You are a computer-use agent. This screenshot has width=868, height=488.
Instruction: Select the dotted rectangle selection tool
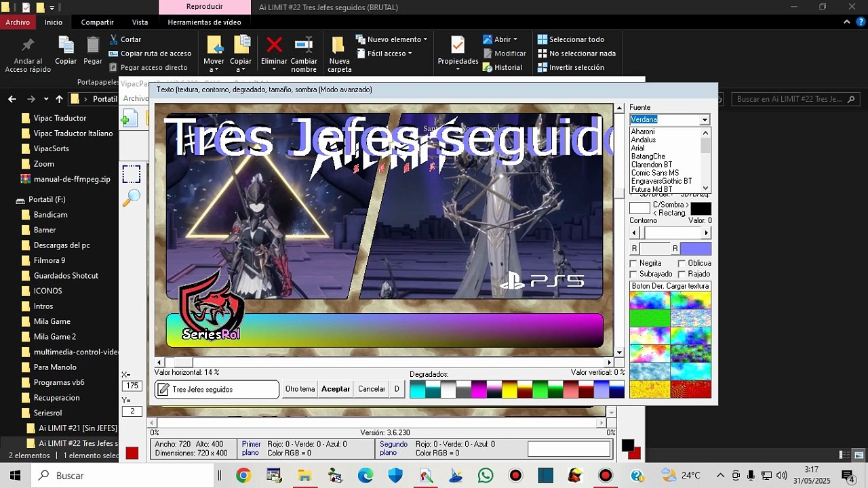[132, 174]
